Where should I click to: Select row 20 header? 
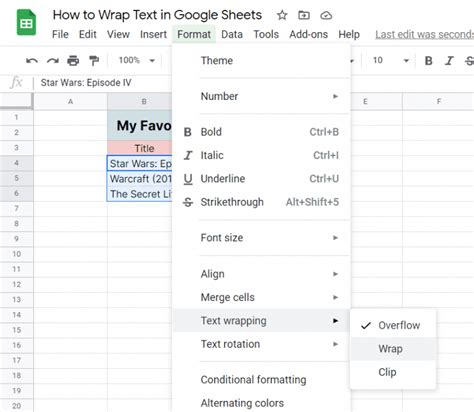[x=16, y=406]
